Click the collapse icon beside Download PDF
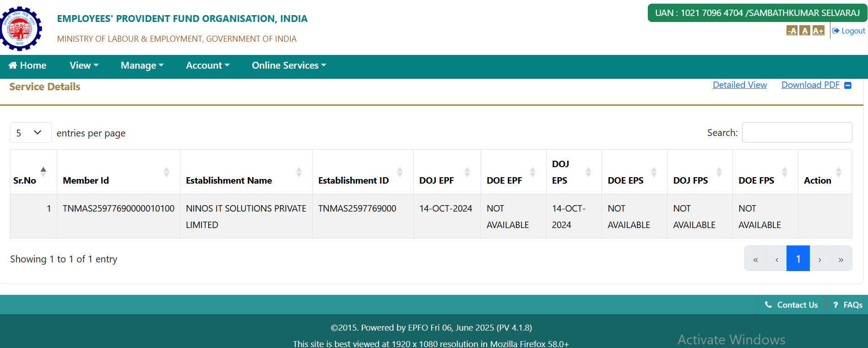 click(848, 86)
